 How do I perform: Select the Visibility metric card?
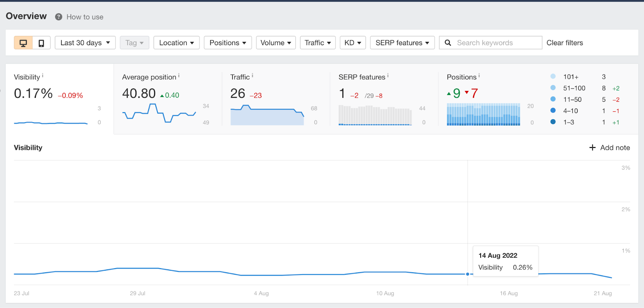60,99
